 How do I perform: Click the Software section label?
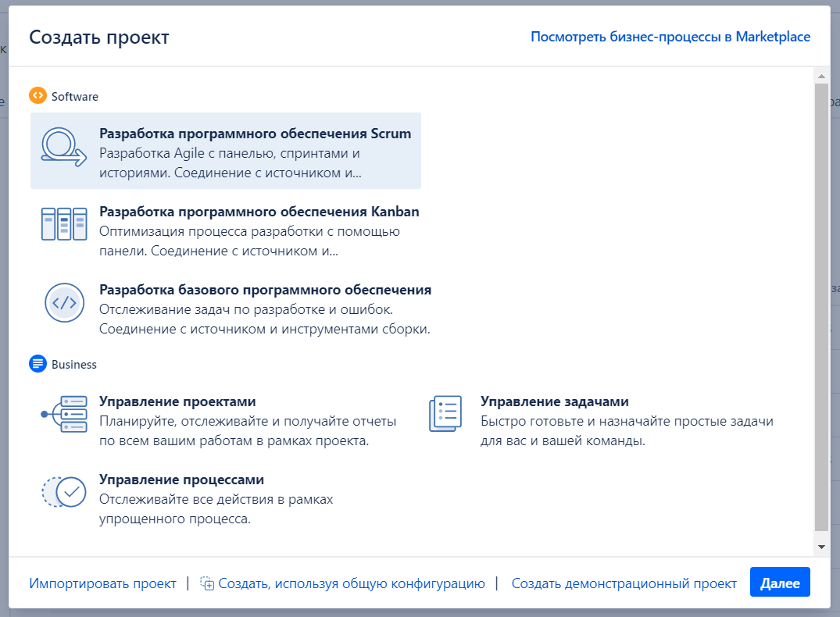click(x=75, y=96)
